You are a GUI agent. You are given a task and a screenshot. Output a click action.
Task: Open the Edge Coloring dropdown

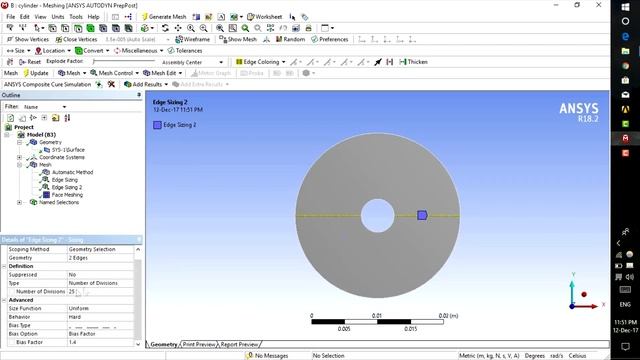click(260, 62)
